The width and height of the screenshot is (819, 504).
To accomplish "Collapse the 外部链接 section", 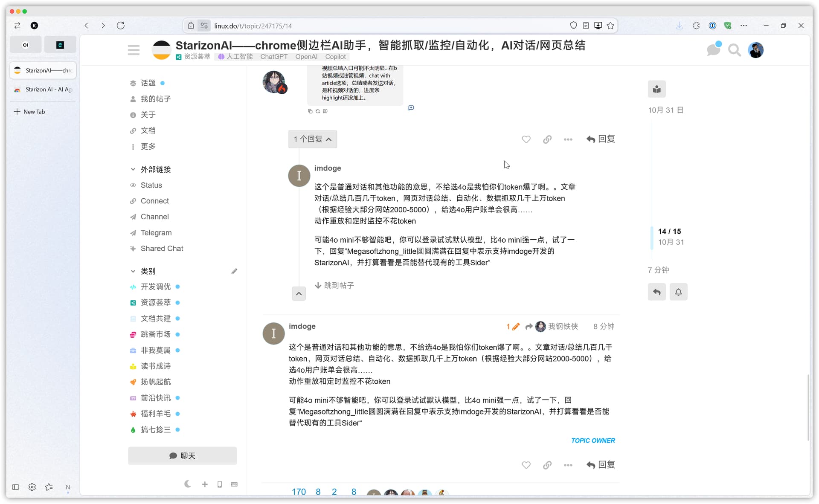I will point(151,169).
